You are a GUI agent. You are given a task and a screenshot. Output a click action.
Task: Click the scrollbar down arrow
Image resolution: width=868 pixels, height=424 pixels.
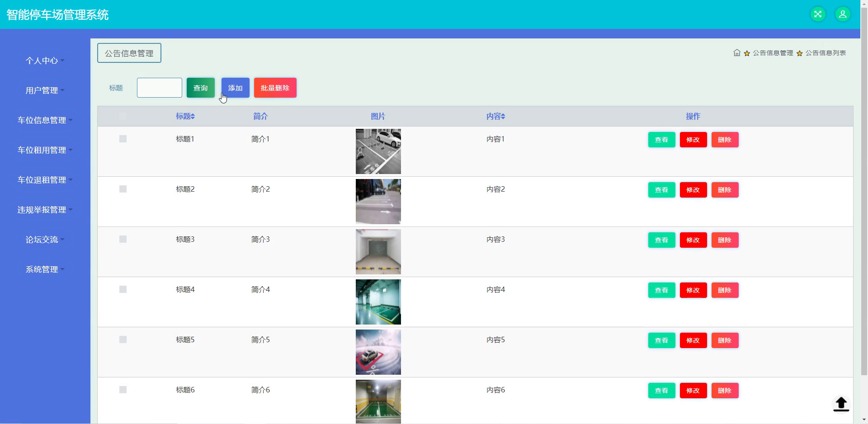(864, 420)
